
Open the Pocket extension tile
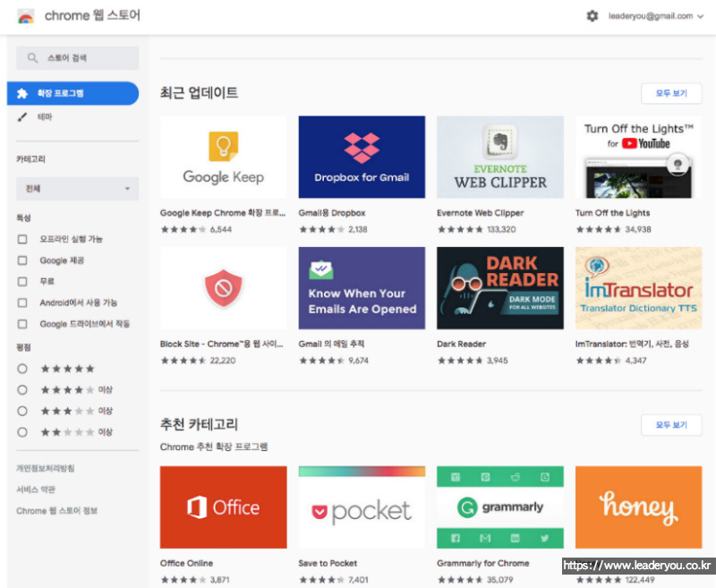362,507
